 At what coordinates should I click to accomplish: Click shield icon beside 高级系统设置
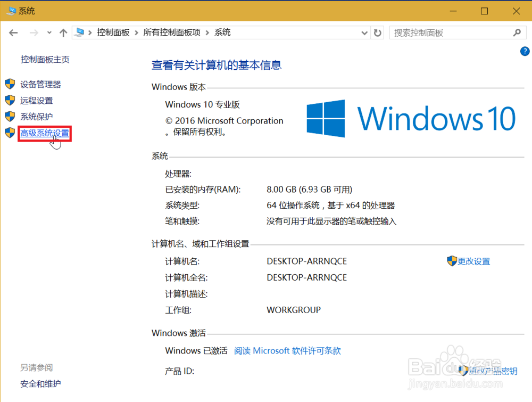tap(10, 133)
